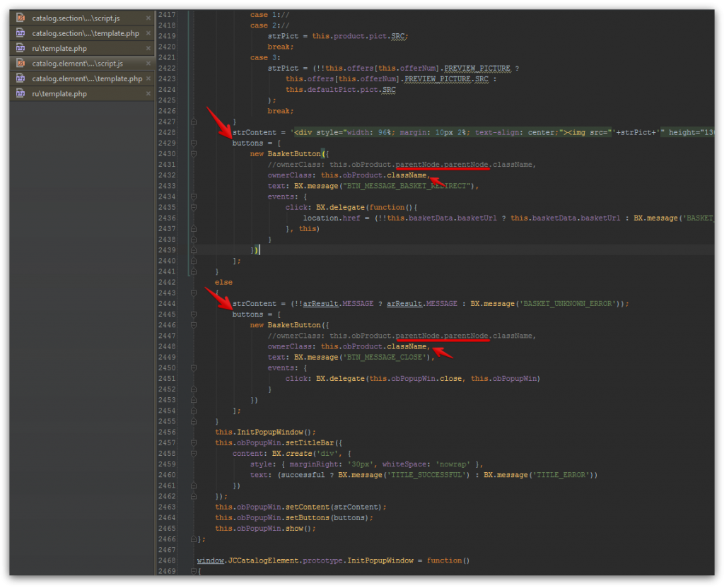This screenshot has width=724, height=588.
Task: Open the catalog.element template.php tab
Action: coord(87,78)
